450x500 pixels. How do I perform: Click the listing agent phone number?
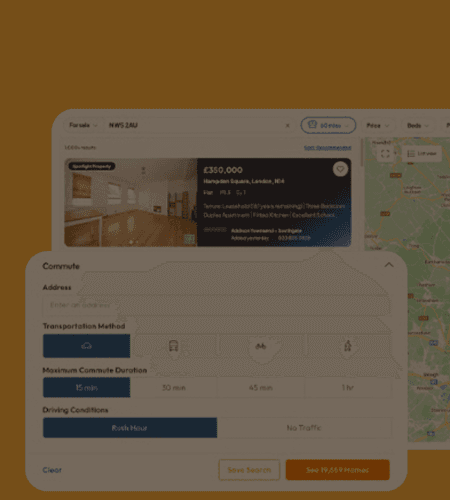(294, 238)
